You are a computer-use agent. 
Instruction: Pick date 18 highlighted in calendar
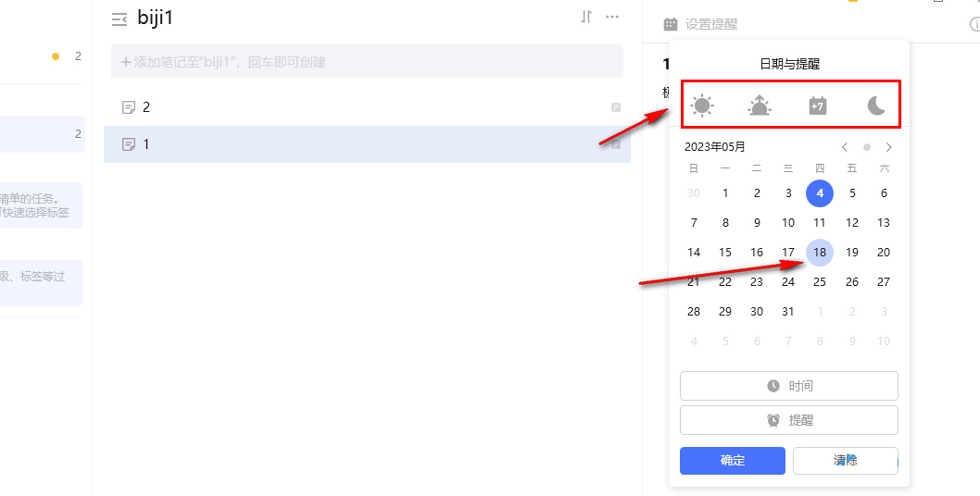820,253
